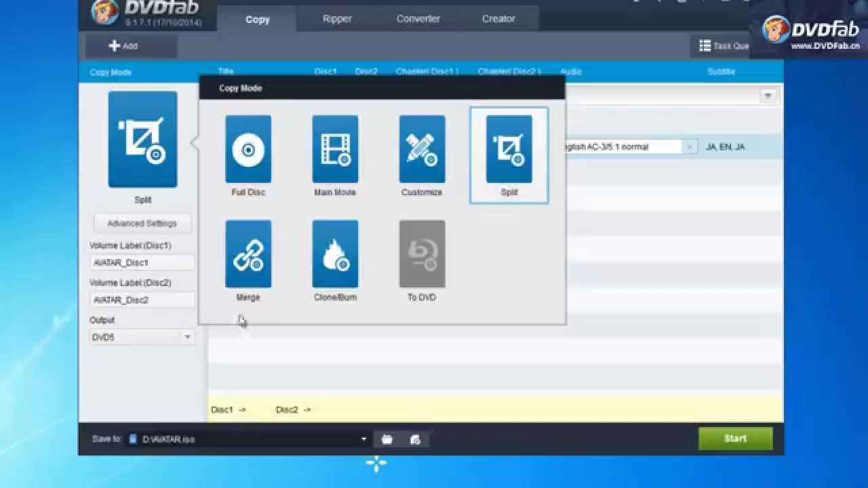Click the Disc2 -> label in yellow bar
This screenshot has height=488, width=868.
[x=294, y=409]
